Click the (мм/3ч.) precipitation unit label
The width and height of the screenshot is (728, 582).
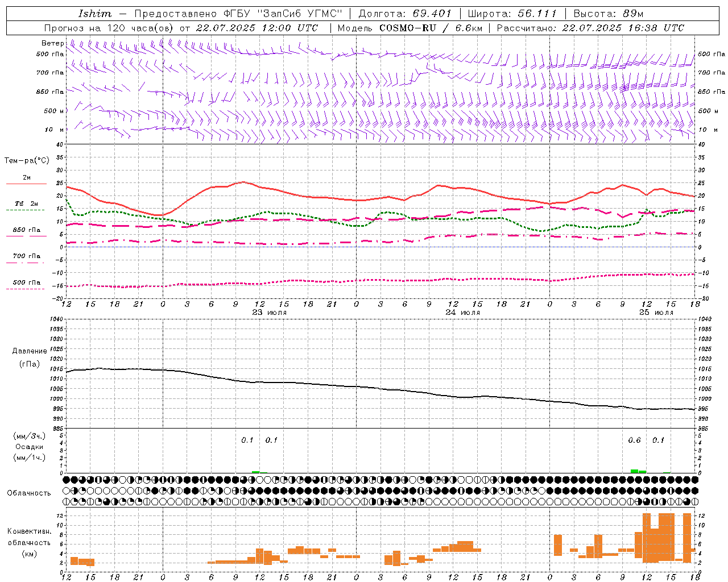pyautogui.click(x=29, y=436)
